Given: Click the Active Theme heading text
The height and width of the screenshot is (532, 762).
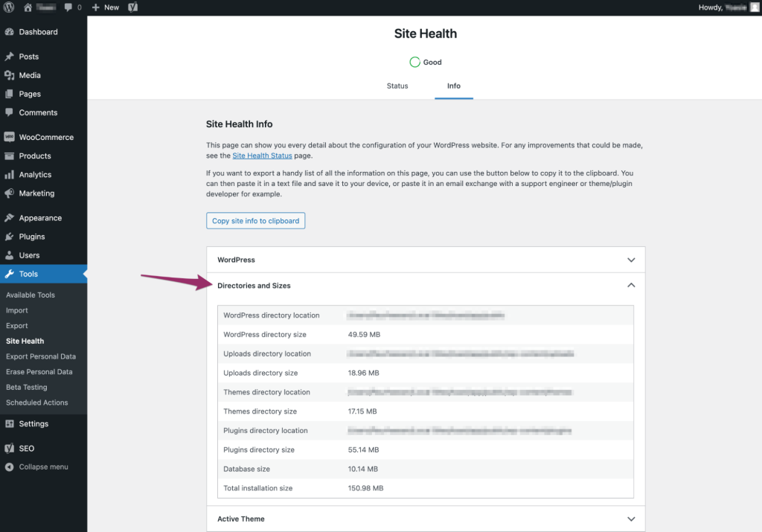Looking at the screenshot, I should pyautogui.click(x=240, y=519).
